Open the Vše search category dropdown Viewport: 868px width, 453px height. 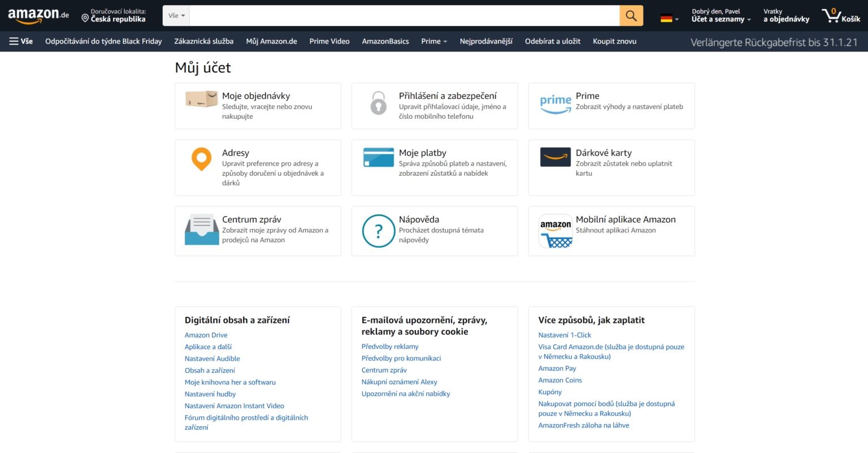175,15
